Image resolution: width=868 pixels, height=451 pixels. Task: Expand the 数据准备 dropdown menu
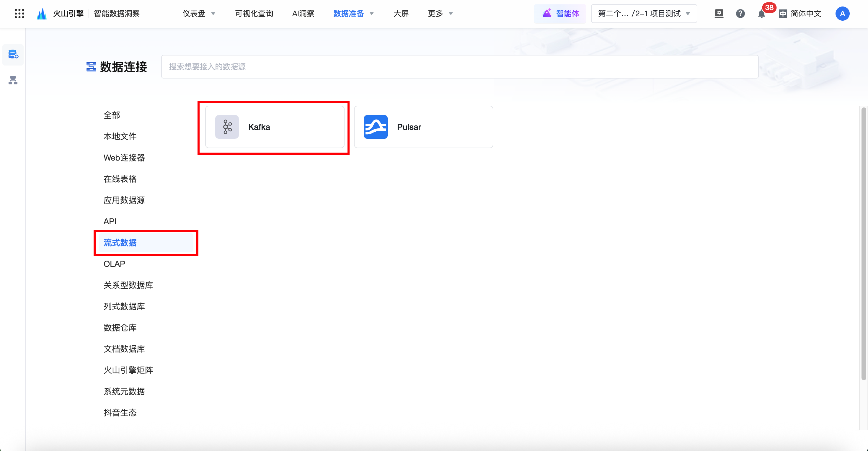(353, 14)
